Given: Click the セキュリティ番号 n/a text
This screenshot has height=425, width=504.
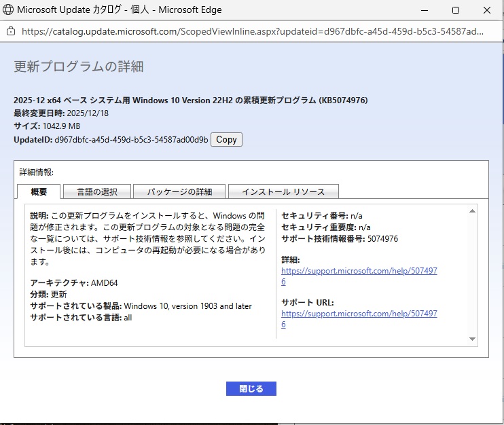Looking at the screenshot, I should 322,215.
